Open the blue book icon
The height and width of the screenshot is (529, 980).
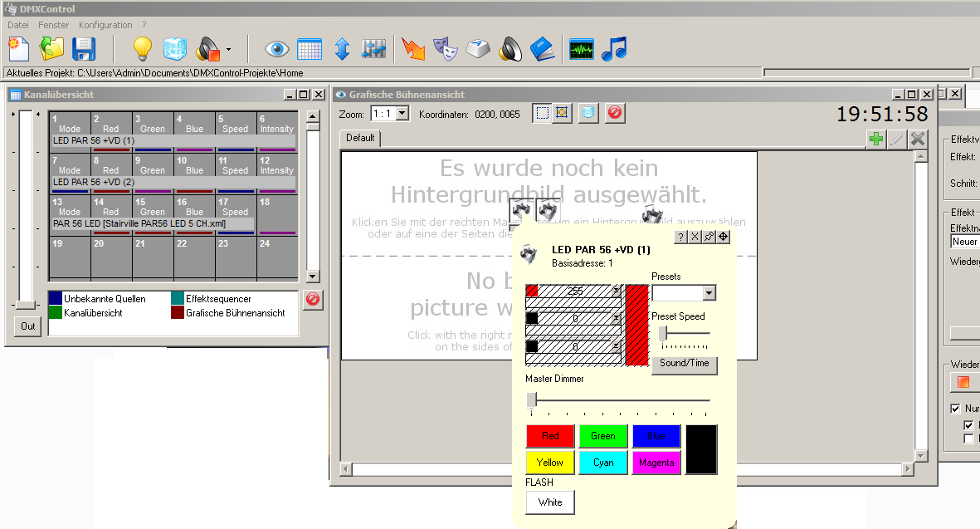coord(542,49)
